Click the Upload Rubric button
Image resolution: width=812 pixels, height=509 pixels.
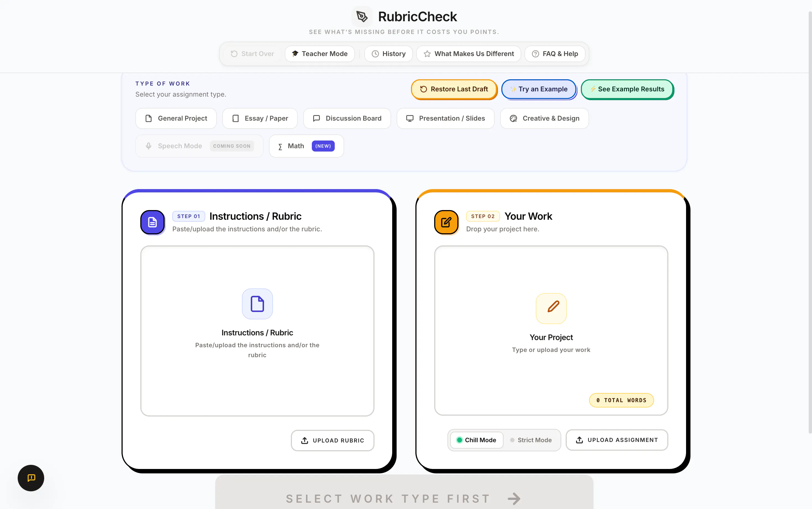[333, 440]
